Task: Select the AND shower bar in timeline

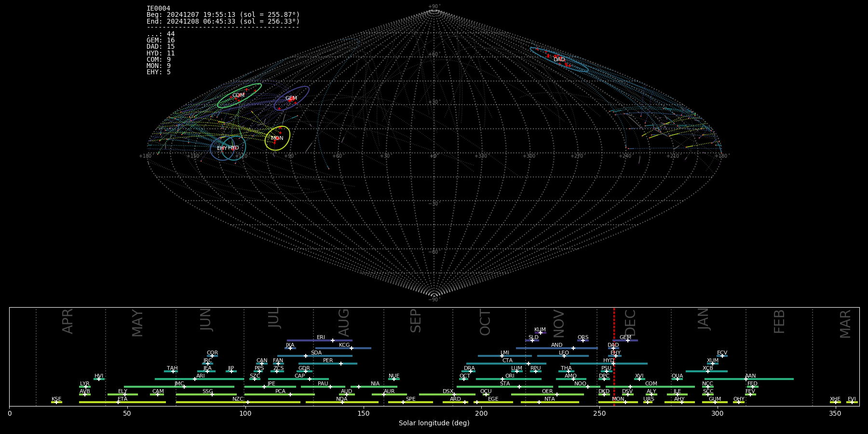Action: tap(557, 348)
